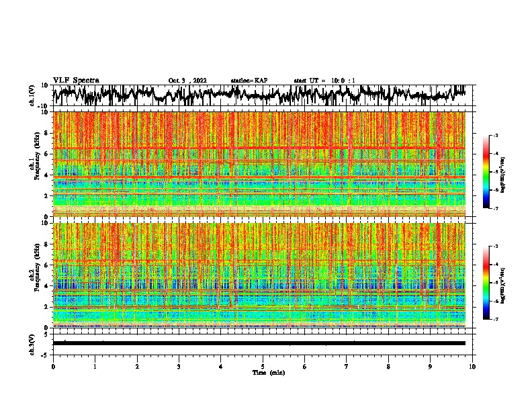This screenshot has height=411, width=532.
Task: Click the "Time (min)" axis title
Action: pos(269,373)
